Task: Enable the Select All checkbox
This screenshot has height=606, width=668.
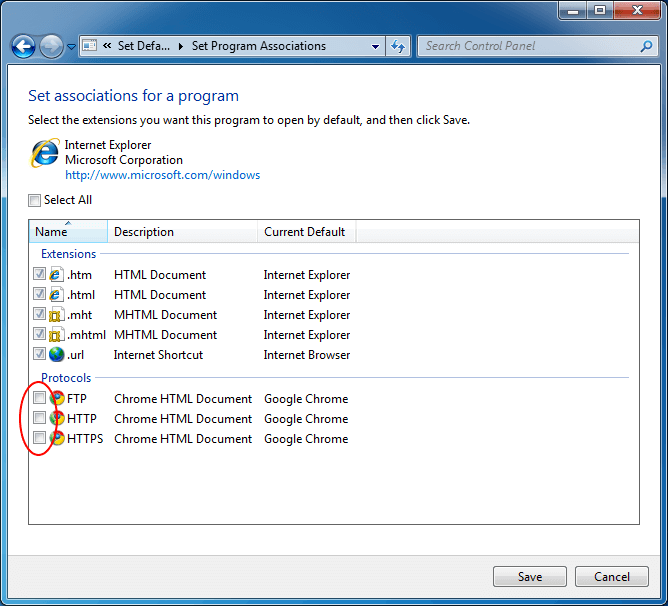Action: (34, 200)
